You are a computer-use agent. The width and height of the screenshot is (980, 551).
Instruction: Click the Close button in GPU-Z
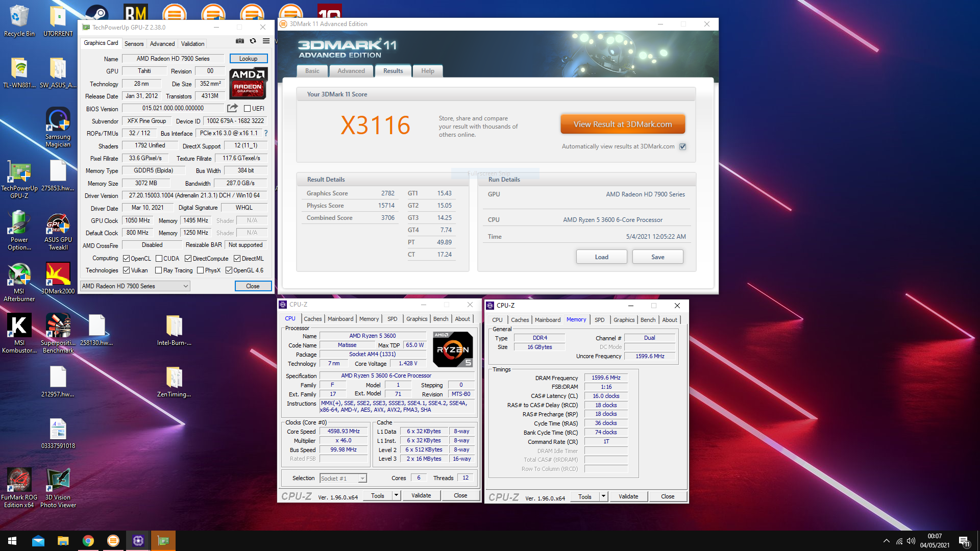click(x=253, y=286)
